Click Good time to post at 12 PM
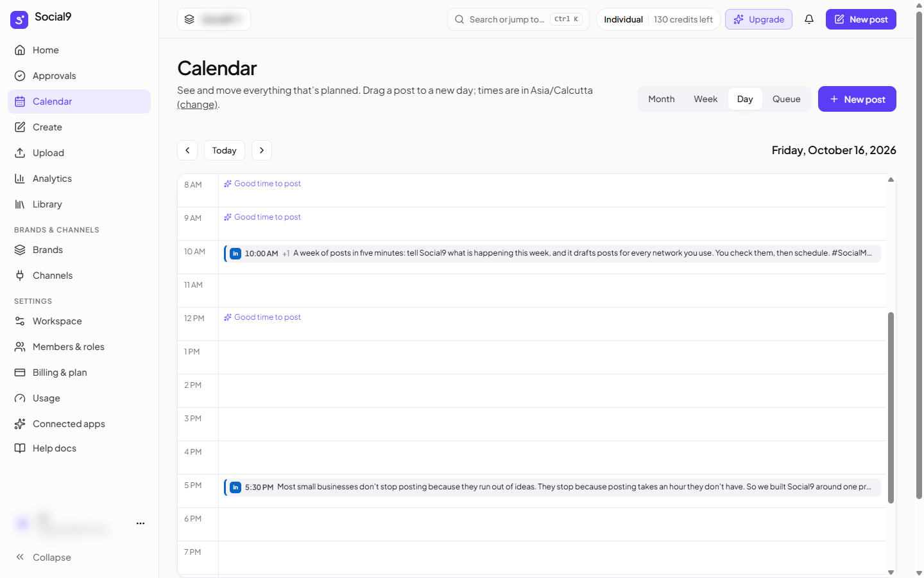 tap(262, 317)
